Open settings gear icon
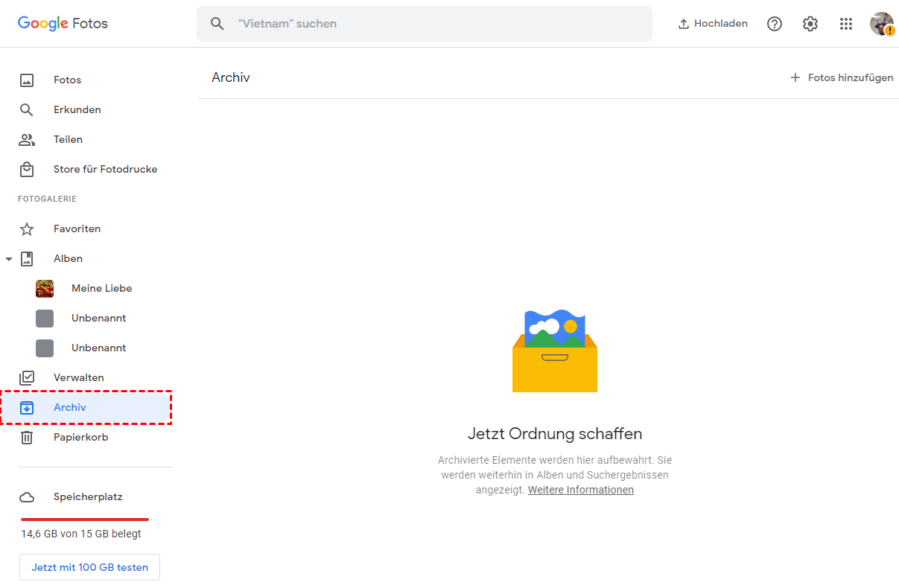 pyautogui.click(x=810, y=24)
